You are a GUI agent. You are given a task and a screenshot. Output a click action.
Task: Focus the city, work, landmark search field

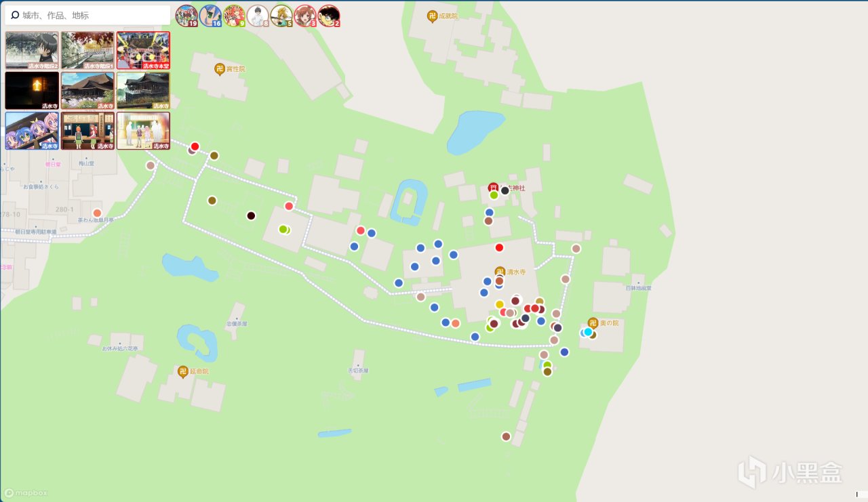pyautogui.click(x=87, y=15)
